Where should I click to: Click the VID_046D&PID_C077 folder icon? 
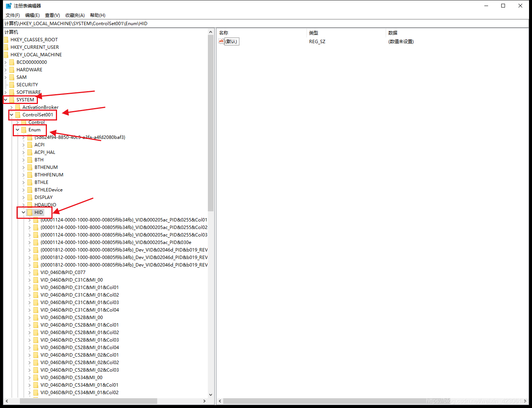point(36,272)
